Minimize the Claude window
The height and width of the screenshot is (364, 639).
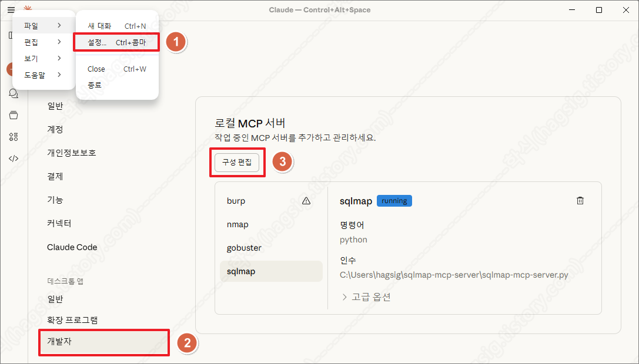tap(572, 10)
